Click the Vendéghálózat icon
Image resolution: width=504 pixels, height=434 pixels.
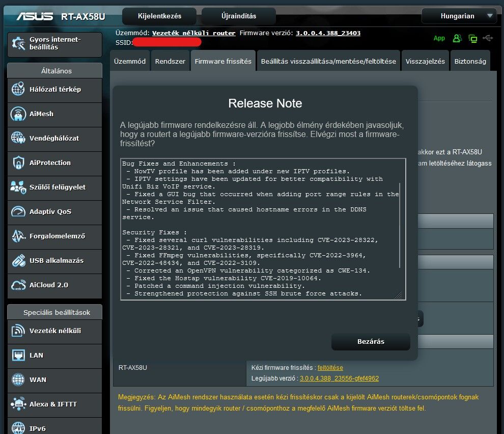[18, 138]
